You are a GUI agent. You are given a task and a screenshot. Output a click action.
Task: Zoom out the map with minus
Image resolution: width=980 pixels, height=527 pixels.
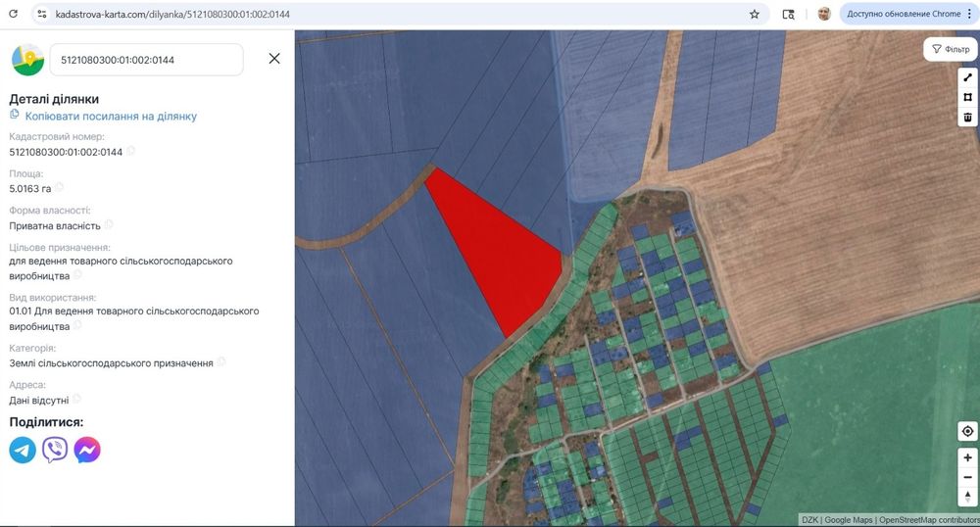click(x=967, y=478)
